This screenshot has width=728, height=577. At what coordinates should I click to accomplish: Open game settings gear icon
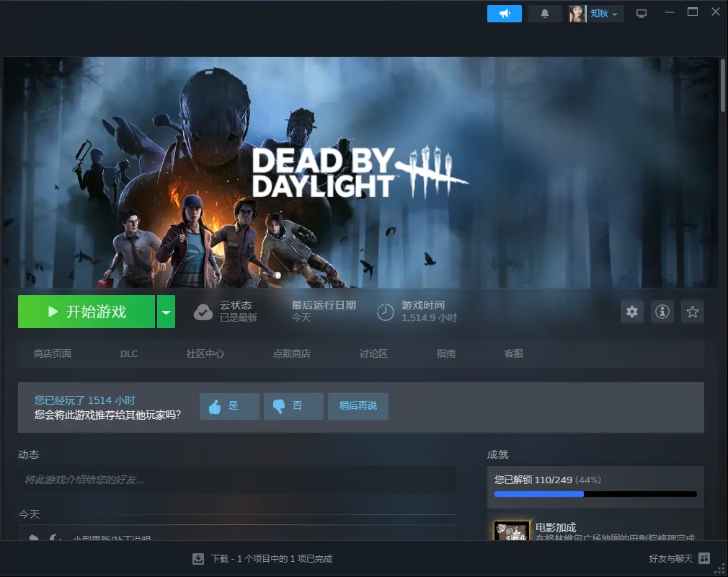point(632,312)
